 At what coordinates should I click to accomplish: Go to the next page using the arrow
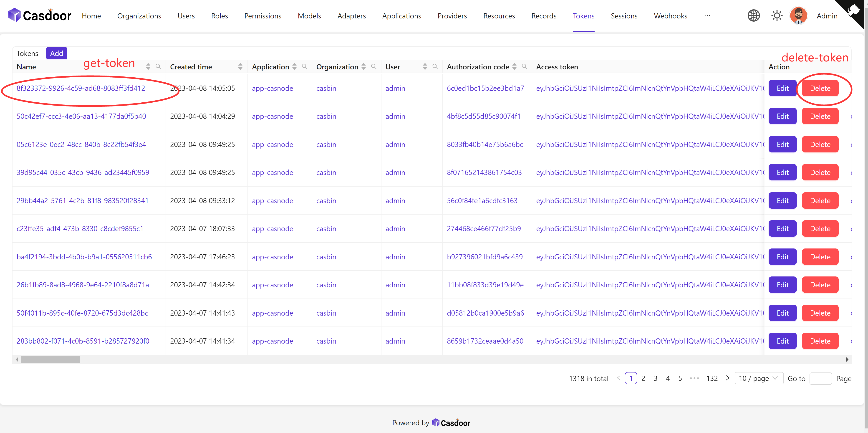727,378
